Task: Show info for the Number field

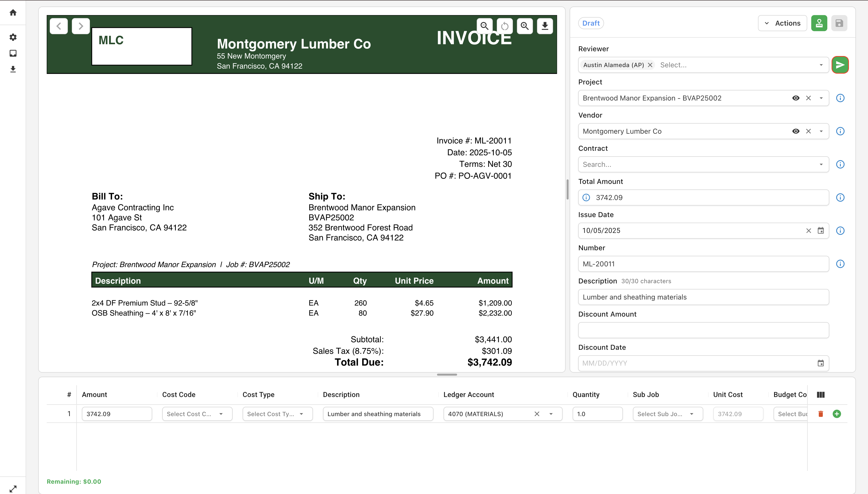Action: pyautogui.click(x=840, y=264)
